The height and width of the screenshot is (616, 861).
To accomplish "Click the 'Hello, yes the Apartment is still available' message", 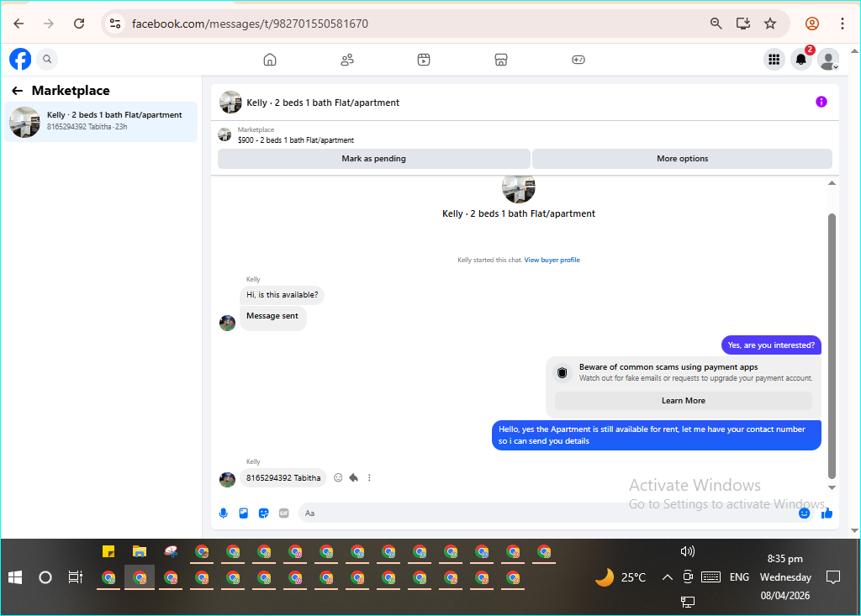I will click(656, 434).
